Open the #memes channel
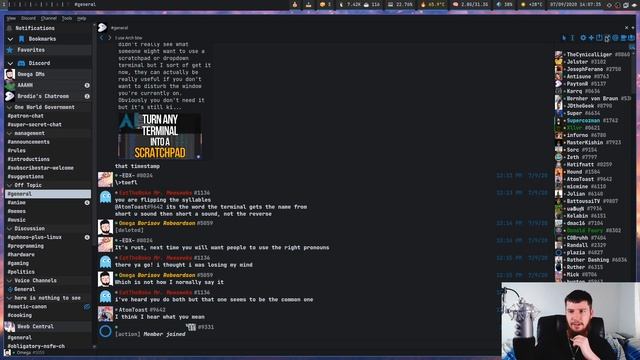 coord(16,211)
